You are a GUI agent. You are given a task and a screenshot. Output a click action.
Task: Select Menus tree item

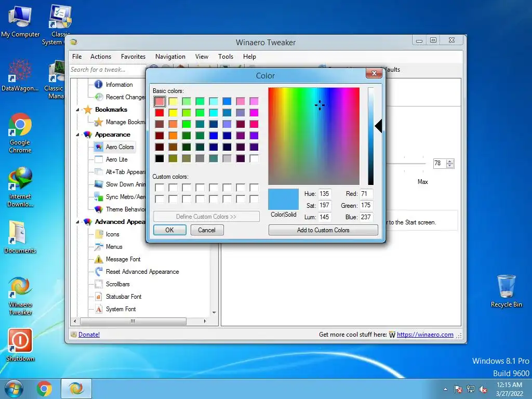(x=114, y=247)
